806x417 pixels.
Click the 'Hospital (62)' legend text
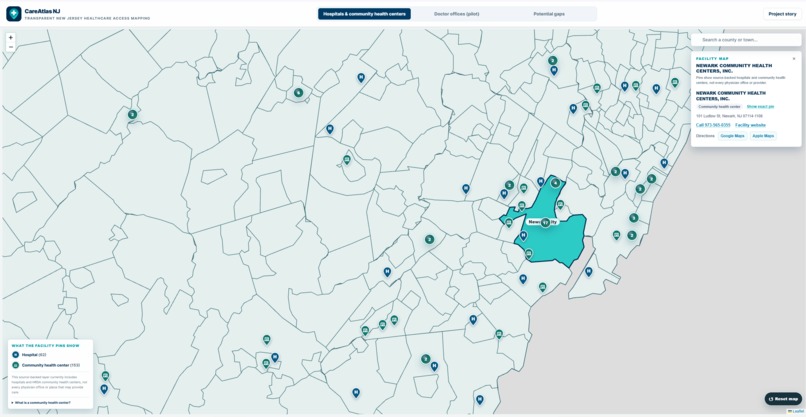click(x=34, y=355)
